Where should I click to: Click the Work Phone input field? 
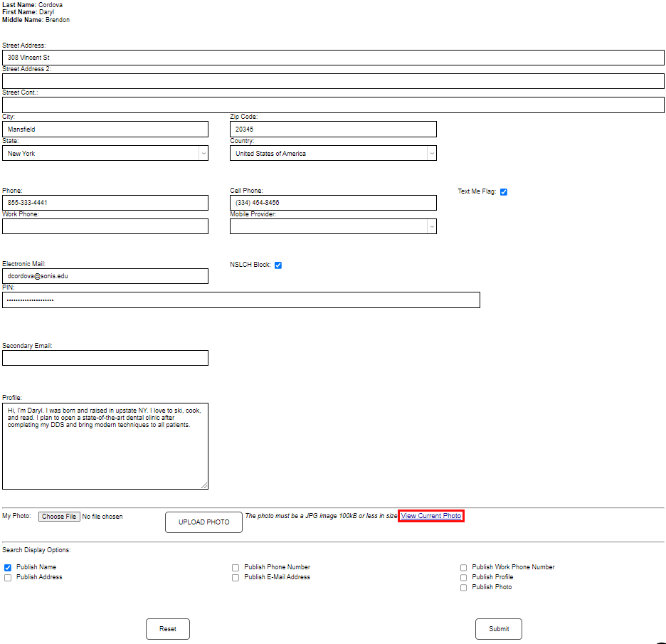[105, 226]
